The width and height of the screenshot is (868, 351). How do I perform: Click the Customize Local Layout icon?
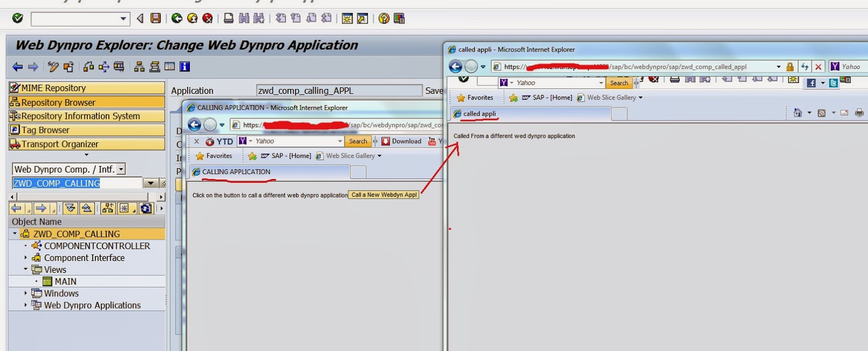point(399,18)
